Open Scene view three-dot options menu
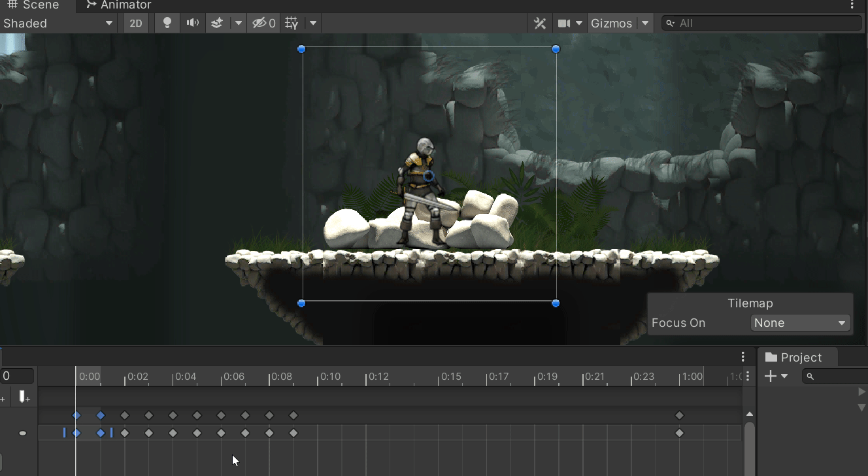This screenshot has width=868, height=476. [852, 5]
